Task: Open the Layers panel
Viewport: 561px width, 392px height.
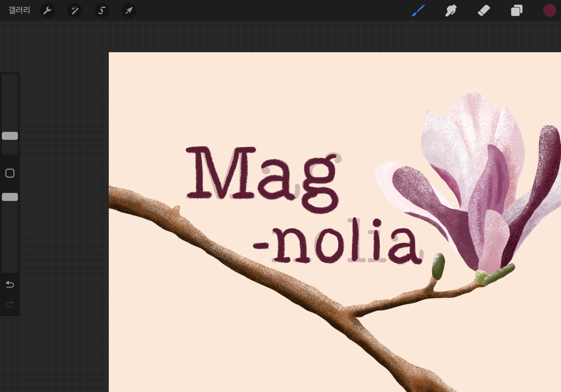Action: pos(517,11)
